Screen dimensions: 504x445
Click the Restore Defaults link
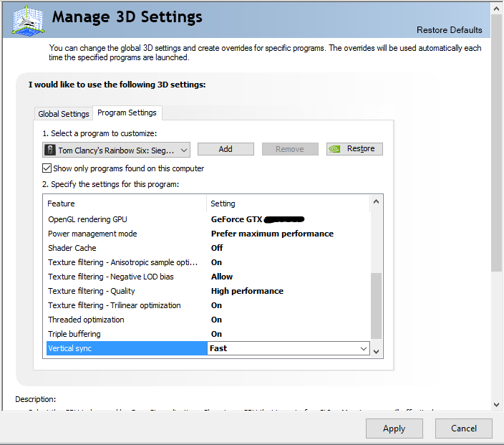tap(449, 30)
